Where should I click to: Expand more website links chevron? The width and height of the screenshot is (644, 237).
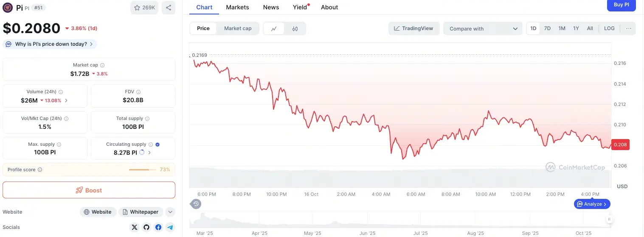click(170, 212)
